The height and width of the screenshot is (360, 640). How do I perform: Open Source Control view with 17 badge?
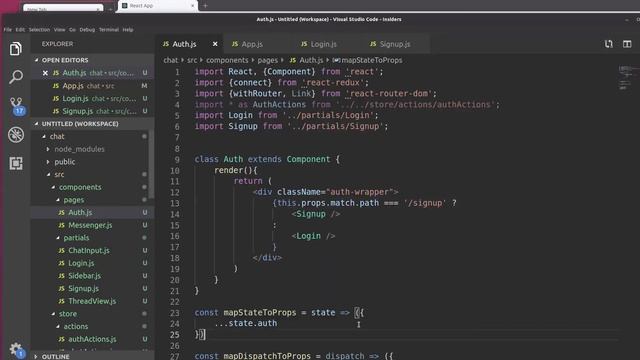tap(16, 106)
